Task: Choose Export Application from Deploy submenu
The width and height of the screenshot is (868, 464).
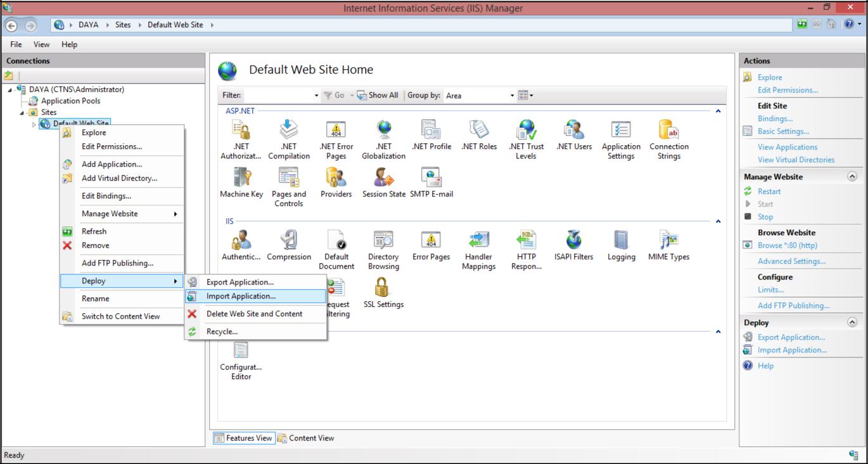Action: (x=255, y=282)
